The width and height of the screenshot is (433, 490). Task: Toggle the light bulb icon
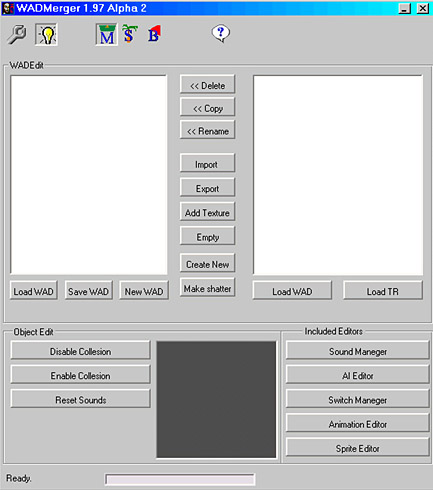(47, 34)
